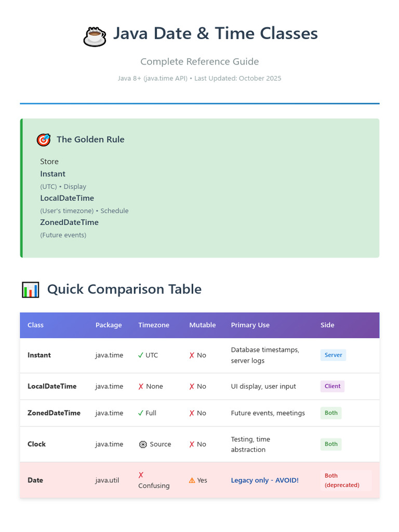Click the red X in Date's Timezone cell

point(141,475)
